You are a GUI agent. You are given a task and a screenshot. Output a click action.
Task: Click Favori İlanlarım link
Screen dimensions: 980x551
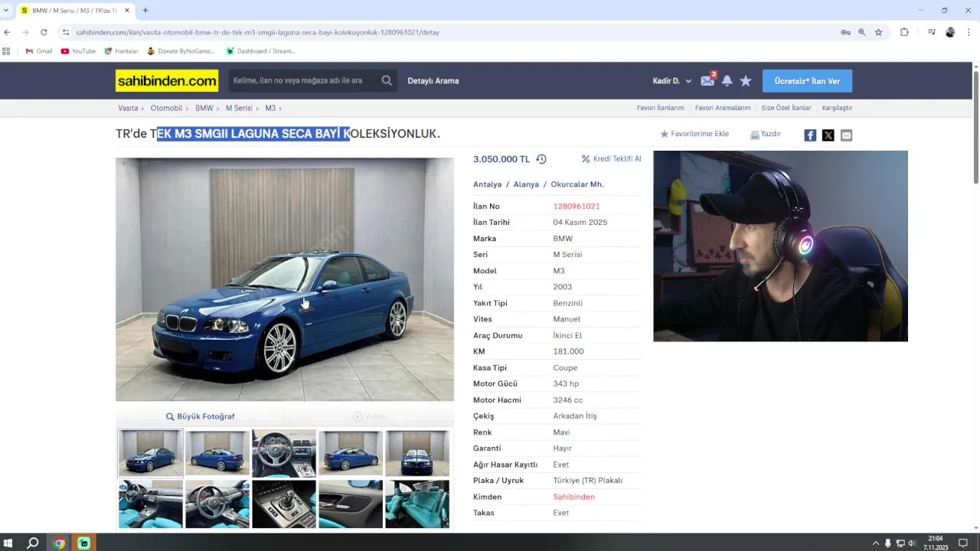(660, 108)
